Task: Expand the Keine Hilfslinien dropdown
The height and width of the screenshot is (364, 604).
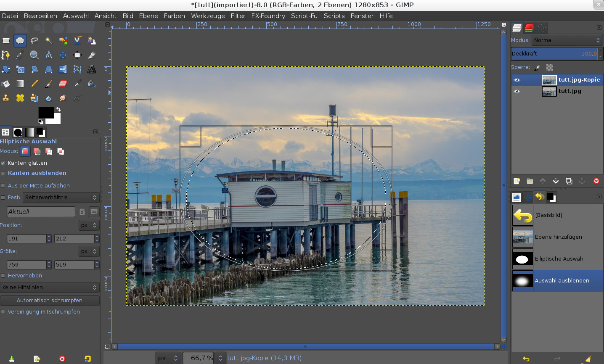Action: click(50, 288)
